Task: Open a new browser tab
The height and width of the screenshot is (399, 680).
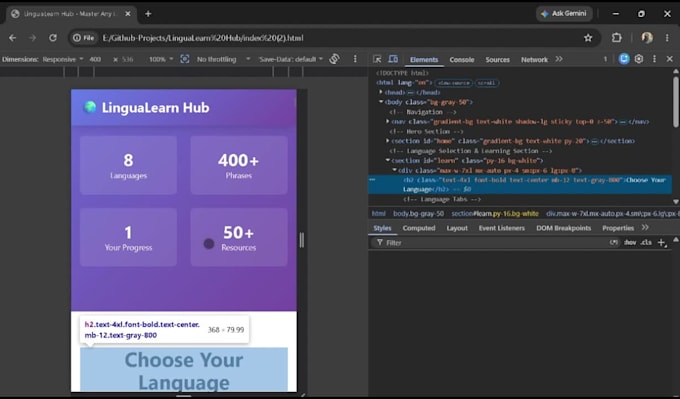Action: (148, 14)
